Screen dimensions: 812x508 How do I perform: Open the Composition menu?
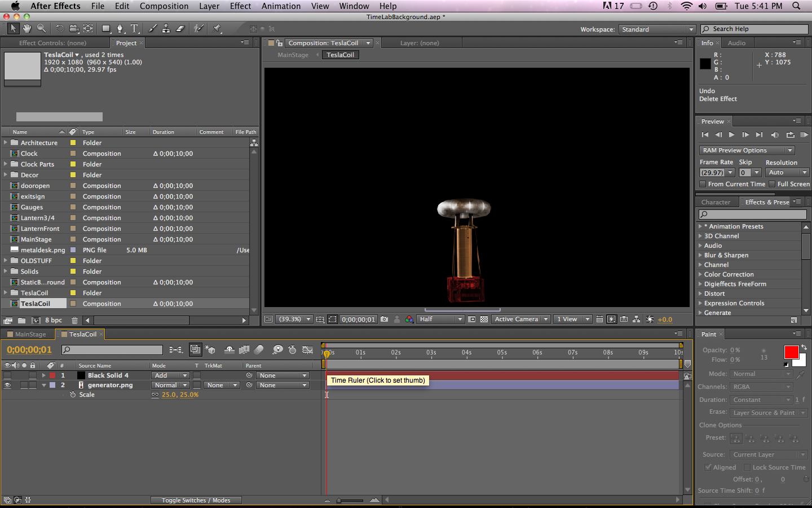point(164,6)
